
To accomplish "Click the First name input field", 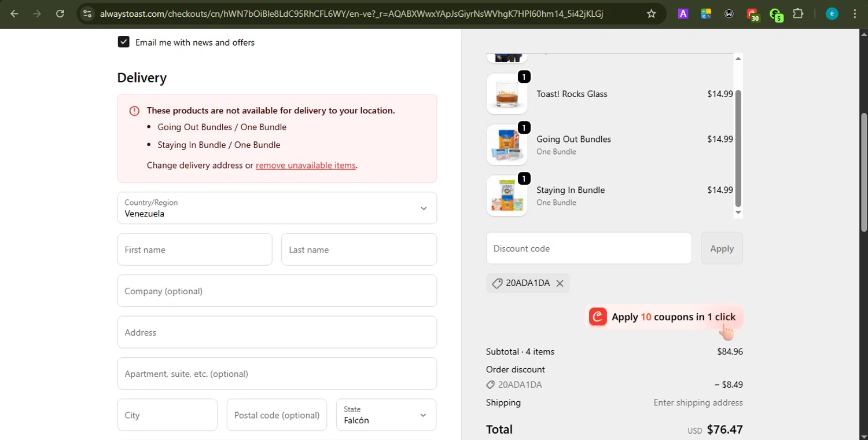I will click(194, 250).
